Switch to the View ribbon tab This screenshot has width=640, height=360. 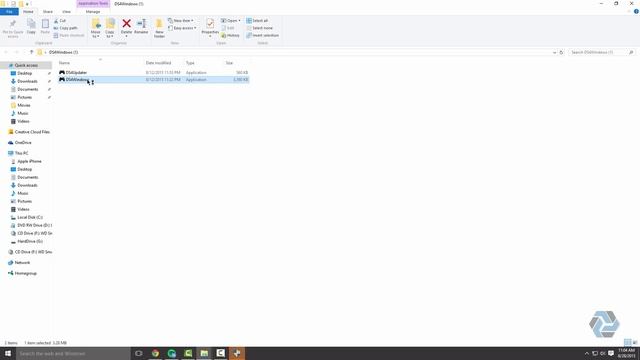66,11
